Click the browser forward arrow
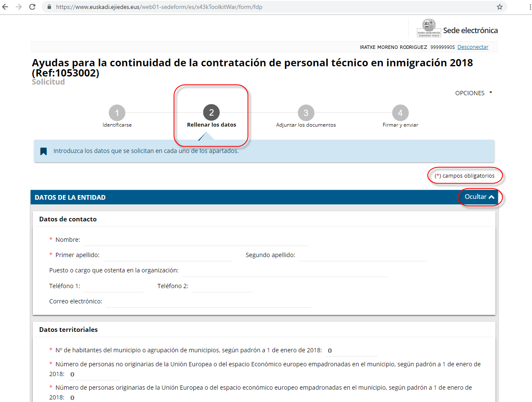Viewport: 532px width, 402px height. pyautogui.click(x=19, y=7)
